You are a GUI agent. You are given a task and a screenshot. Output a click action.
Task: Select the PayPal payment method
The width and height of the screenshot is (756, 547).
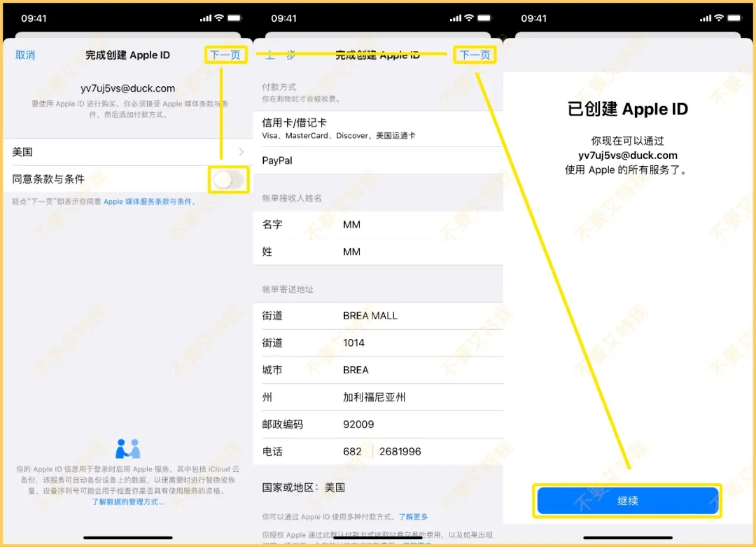pyautogui.click(x=378, y=160)
